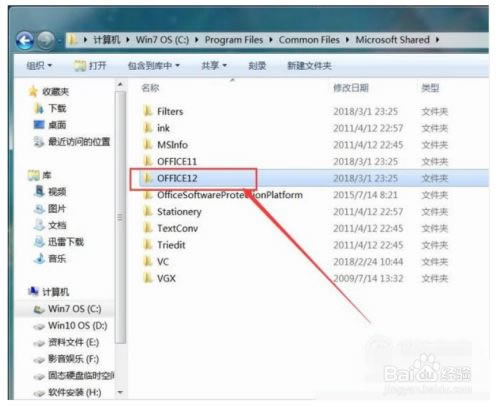
Task: Click the 桌面 icon in sidebar
Action: click(39, 125)
